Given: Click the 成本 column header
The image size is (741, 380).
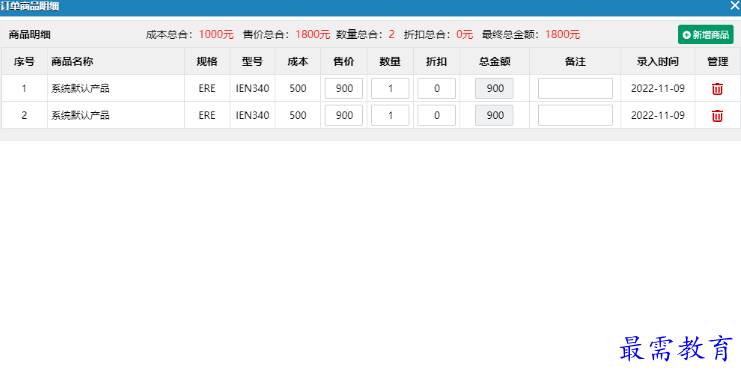Looking at the screenshot, I should (298, 61).
